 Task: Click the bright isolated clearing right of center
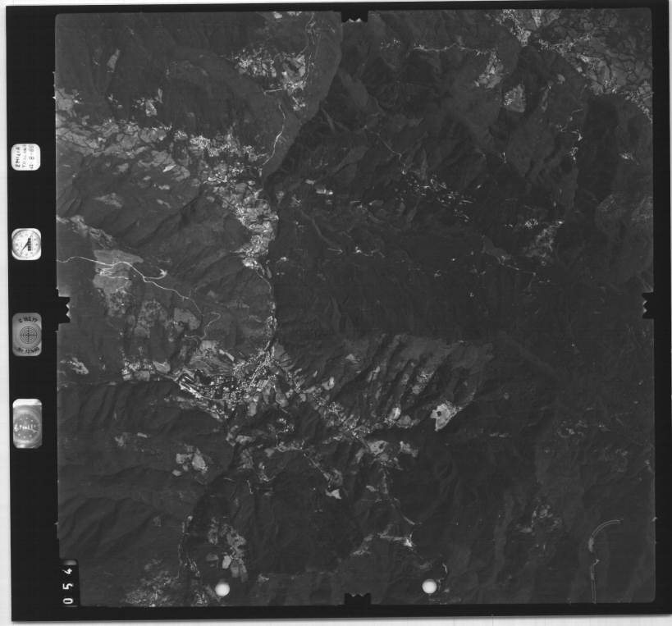pos(445,414)
